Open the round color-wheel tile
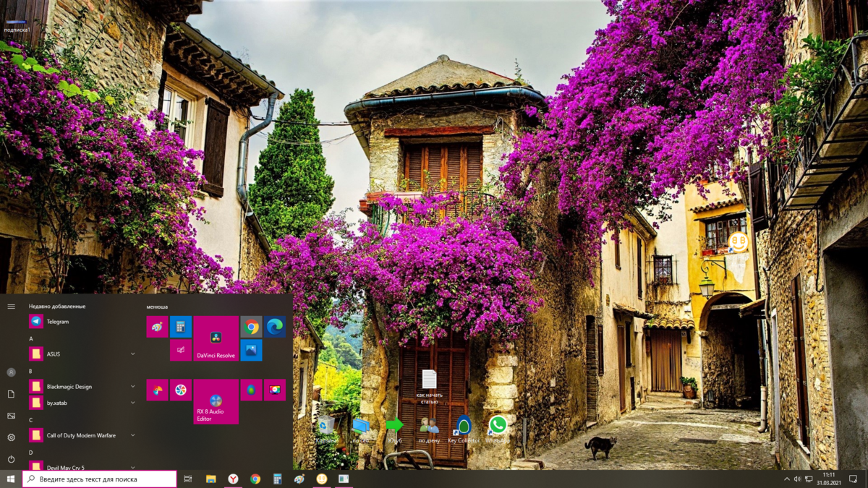This screenshot has height=488, width=868. (x=181, y=390)
